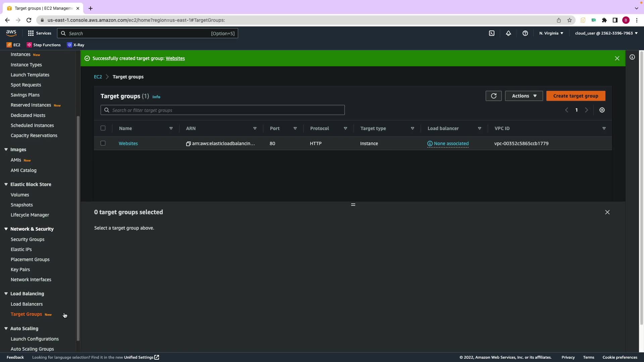This screenshot has height=362, width=644.
Task: Open the N. Virginia region selector
Action: tap(551, 33)
